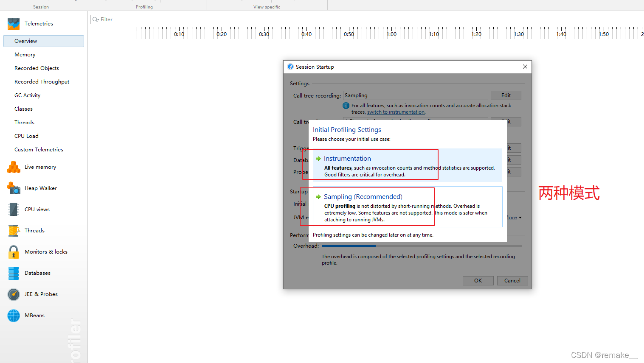Click the Monitors & locks padlock icon
This screenshot has width=644, height=363.
click(14, 252)
